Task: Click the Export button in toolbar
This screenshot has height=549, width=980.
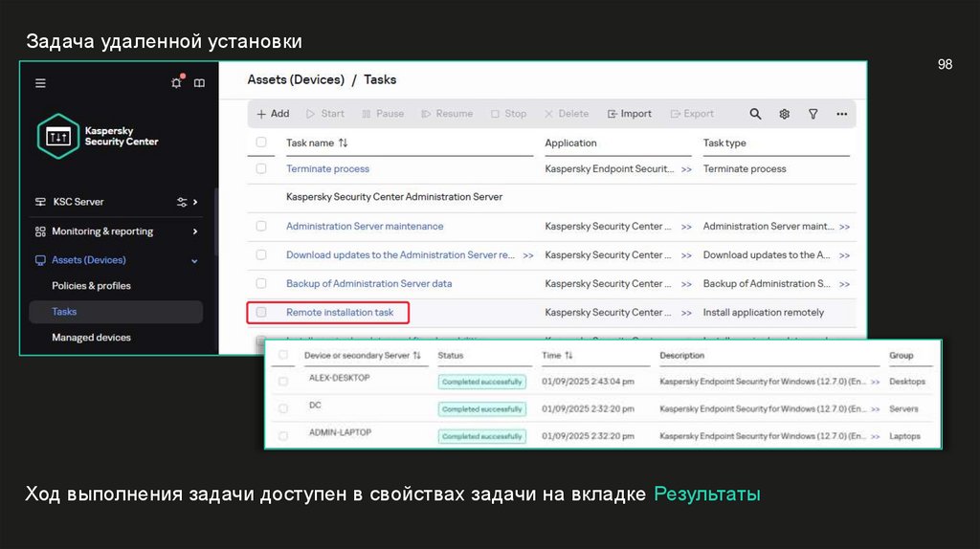Action: [x=692, y=114]
